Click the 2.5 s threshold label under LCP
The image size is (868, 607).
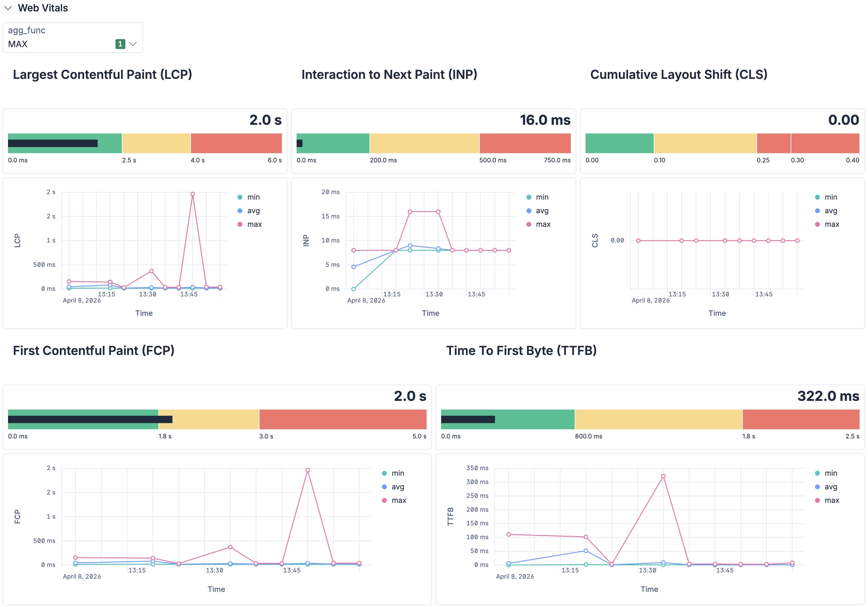tap(129, 160)
